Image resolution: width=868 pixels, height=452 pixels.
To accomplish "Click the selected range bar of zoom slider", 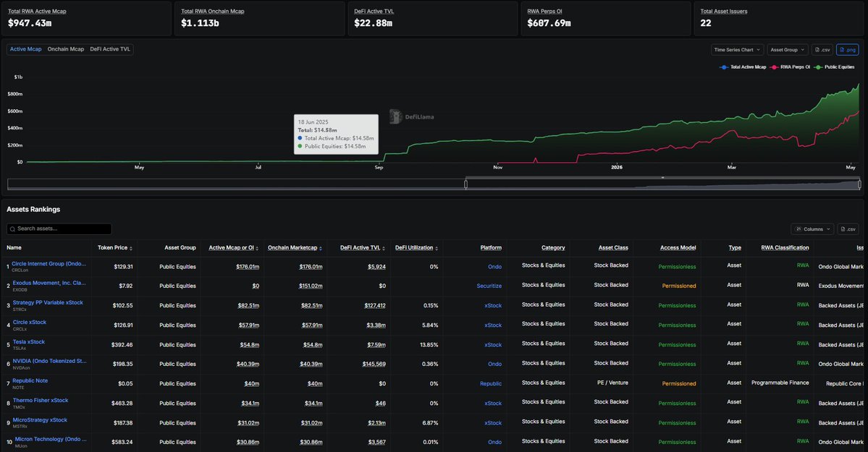I will [x=662, y=178].
